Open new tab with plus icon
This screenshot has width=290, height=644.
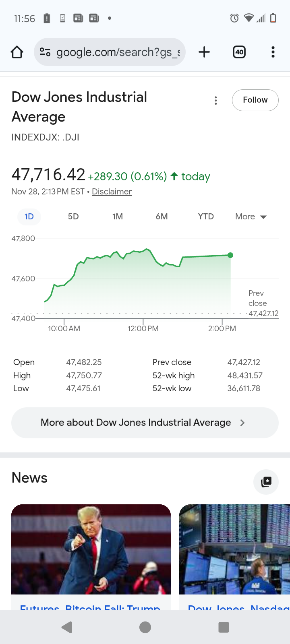(204, 52)
